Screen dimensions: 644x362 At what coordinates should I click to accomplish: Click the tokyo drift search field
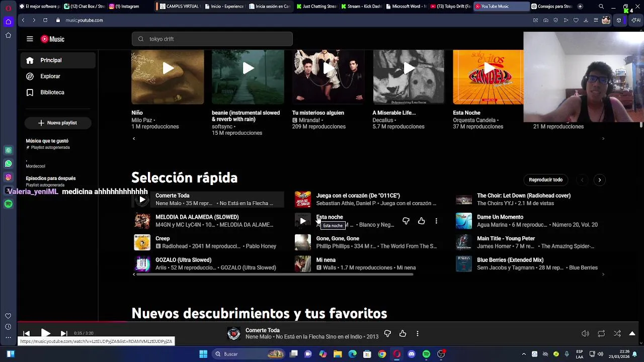[x=212, y=39]
